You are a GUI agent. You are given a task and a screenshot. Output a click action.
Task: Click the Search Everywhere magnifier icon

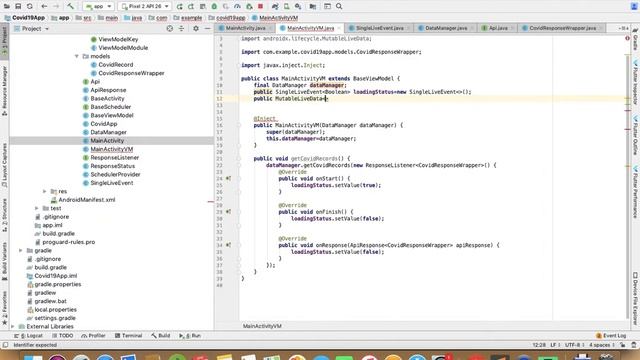(339, 6)
